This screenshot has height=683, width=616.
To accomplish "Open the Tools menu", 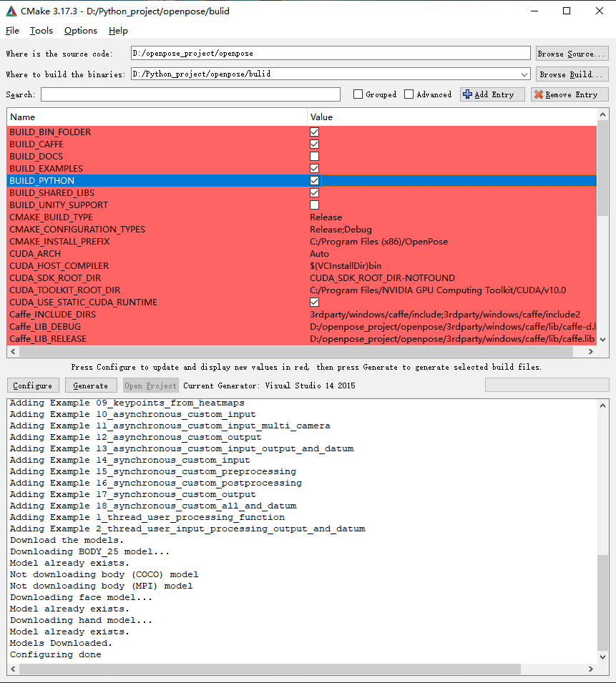I will pyautogui.click(x=41, y=31).
